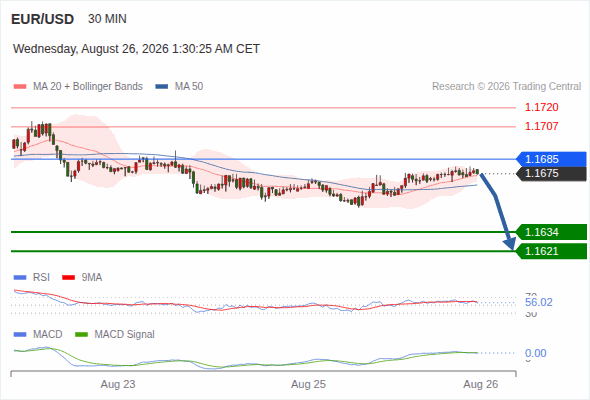Click the RSI legend marker
The image size is (590, 400).
[x=20, y=278]
